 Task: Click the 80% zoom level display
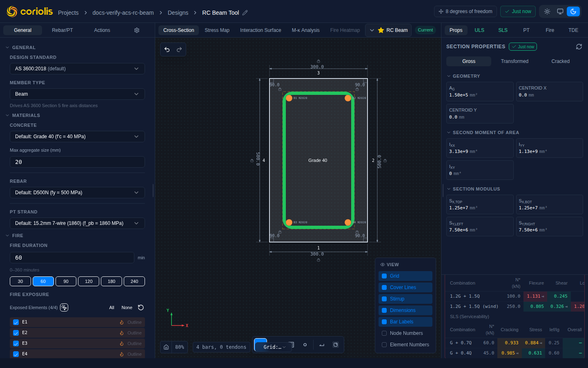180,347
